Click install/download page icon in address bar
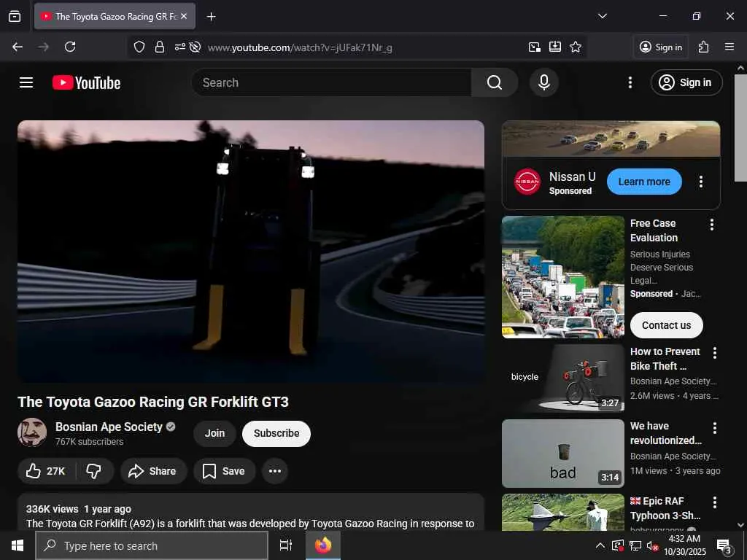Image resolution: width=747 pixels, height=560 pixels. pos(555,47)
